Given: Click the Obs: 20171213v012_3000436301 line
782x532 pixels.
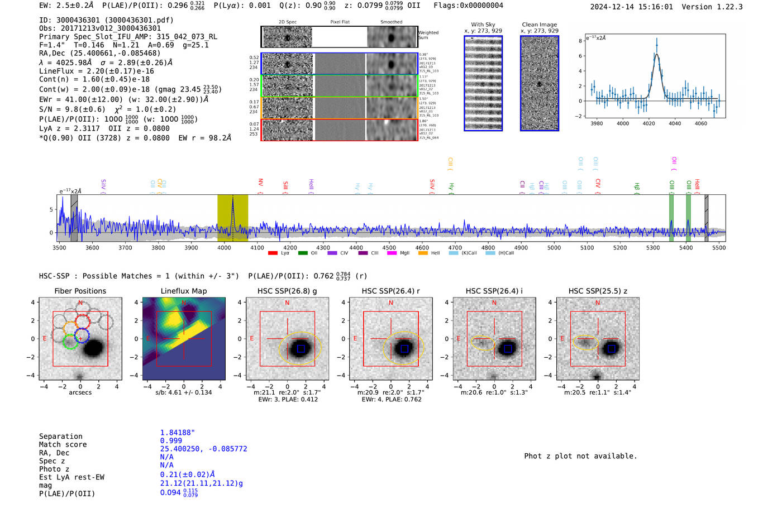Looking at the screenshot, I should pos(100,28).
